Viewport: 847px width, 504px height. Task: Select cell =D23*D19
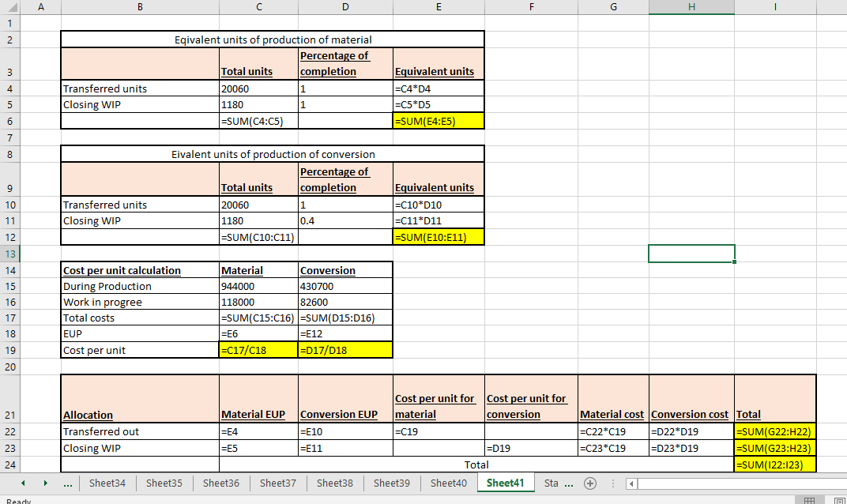pyautogui.click(x=691, y=449)
